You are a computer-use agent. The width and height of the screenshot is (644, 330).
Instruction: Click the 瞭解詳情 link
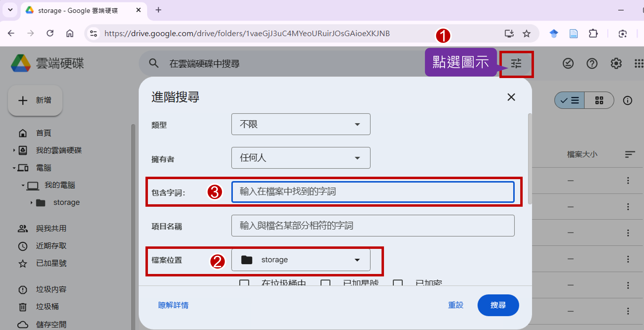click(173, 305)
